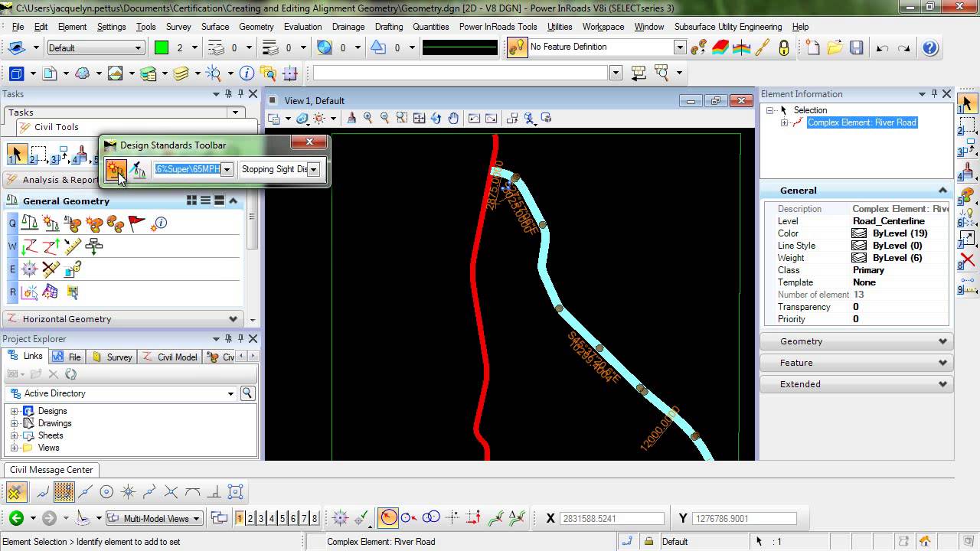980x551 pixels.
Task: Toggle view 2 button in view group
Action: click(250, 518)
